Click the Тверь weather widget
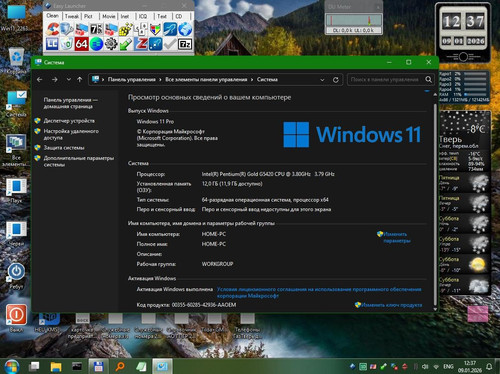 (465, 203)
